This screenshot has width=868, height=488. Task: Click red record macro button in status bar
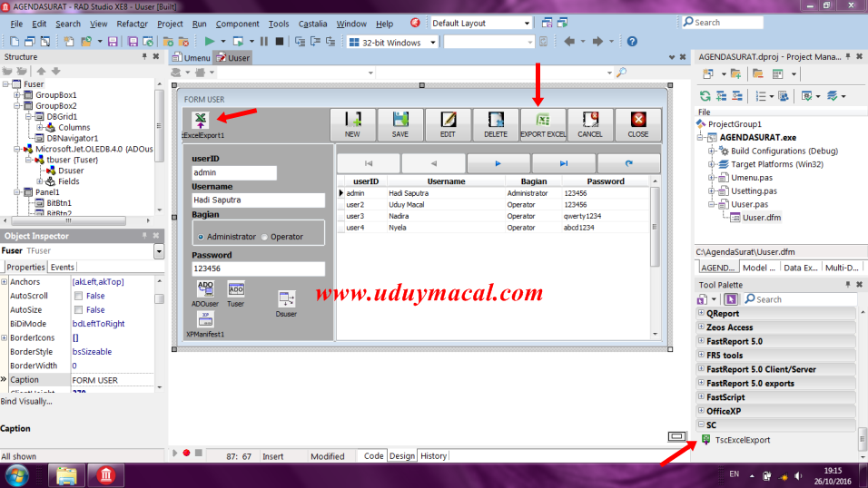coord(186,454)
